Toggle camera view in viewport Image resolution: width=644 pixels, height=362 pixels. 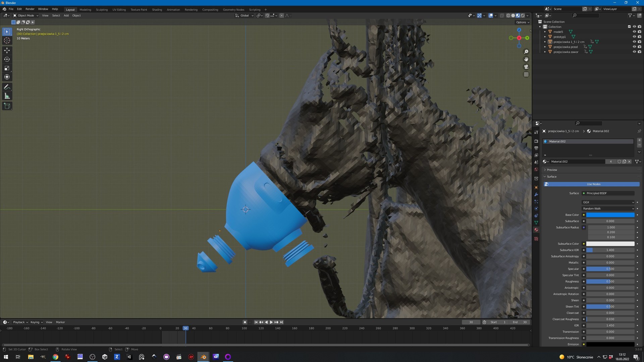click(x=526, y=67)
